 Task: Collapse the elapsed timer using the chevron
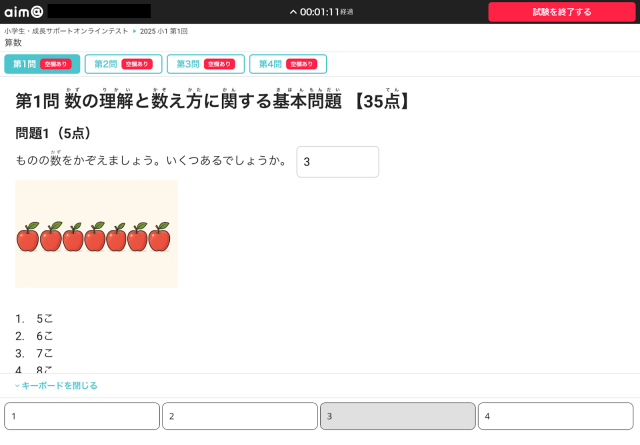coord(293,12)
